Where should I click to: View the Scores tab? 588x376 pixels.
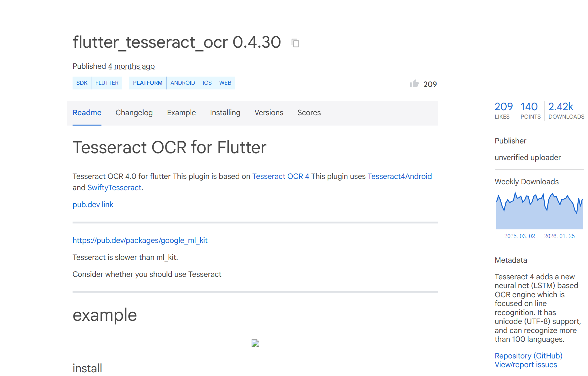coord(309,113)
